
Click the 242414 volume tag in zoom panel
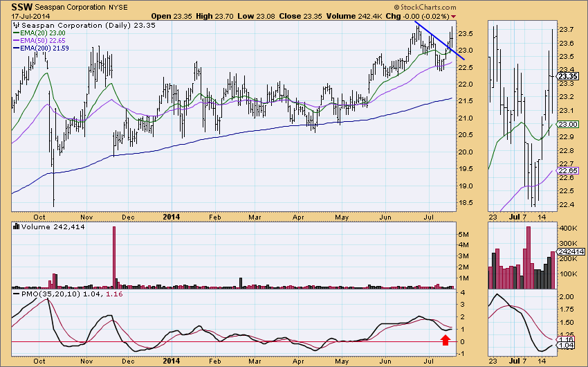click(x=571, y=251)
